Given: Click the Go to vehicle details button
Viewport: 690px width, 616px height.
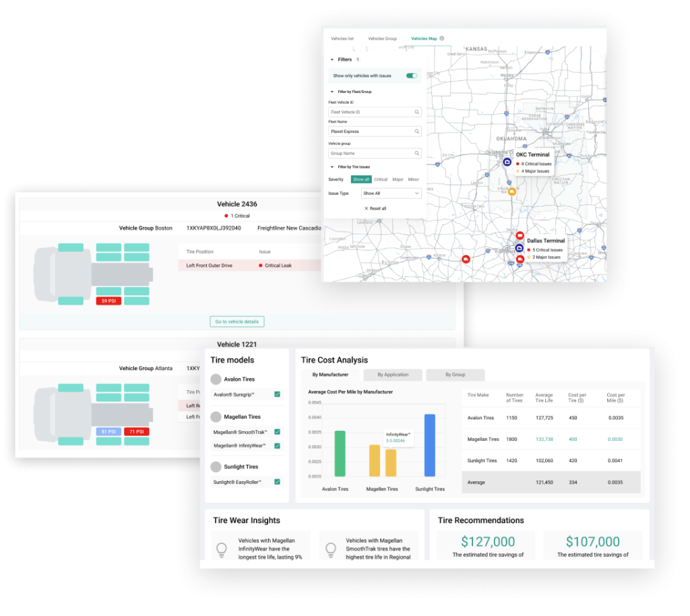Looking at the screenshot, I should coord(237,321).
